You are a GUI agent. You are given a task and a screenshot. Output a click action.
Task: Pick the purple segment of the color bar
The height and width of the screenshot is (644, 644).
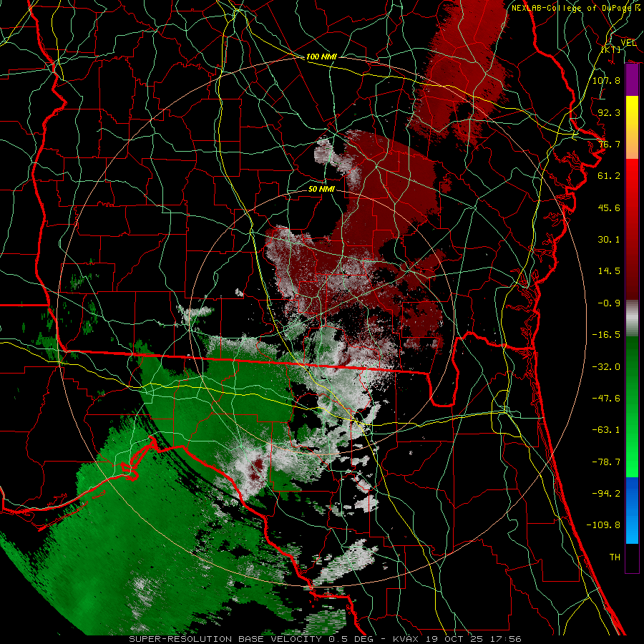click(632, 80)
